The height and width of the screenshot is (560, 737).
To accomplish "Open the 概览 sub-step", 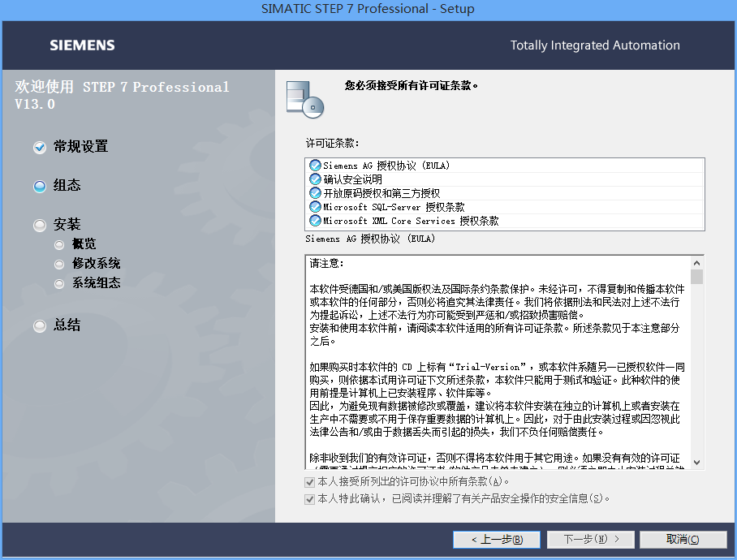I will (x=84, y=243).
